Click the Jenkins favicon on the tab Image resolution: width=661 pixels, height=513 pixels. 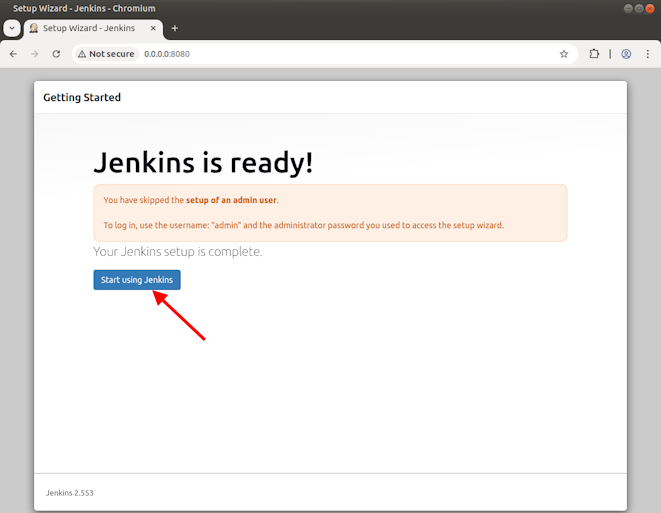(34, 28)
